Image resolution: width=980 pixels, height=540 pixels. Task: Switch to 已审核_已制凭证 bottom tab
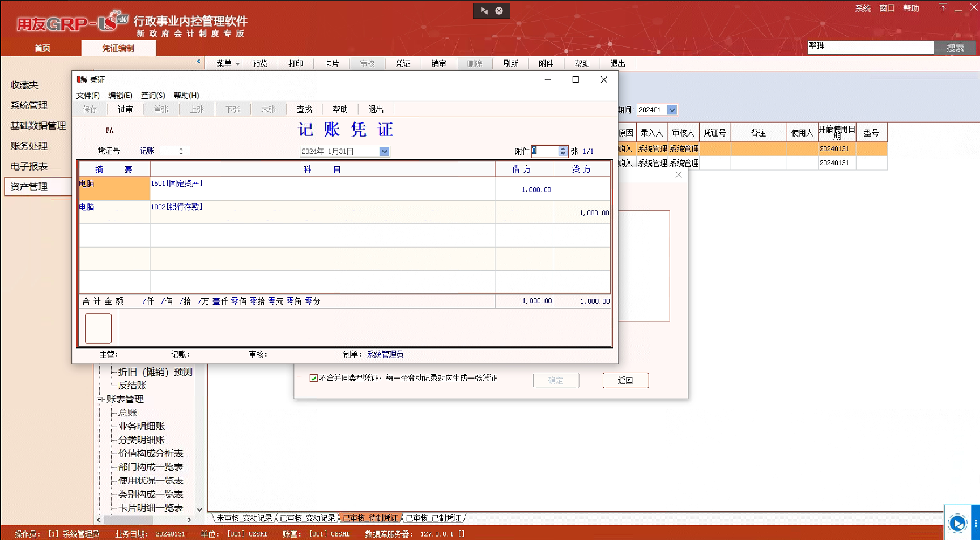tap(433, 518)
